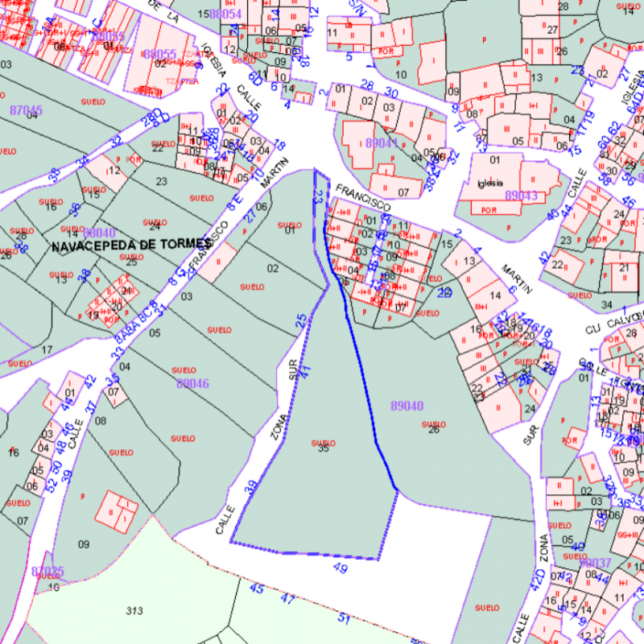Select block 87045 label
The width and height of the screenshot is (644, 644).
tap(27, 109)
